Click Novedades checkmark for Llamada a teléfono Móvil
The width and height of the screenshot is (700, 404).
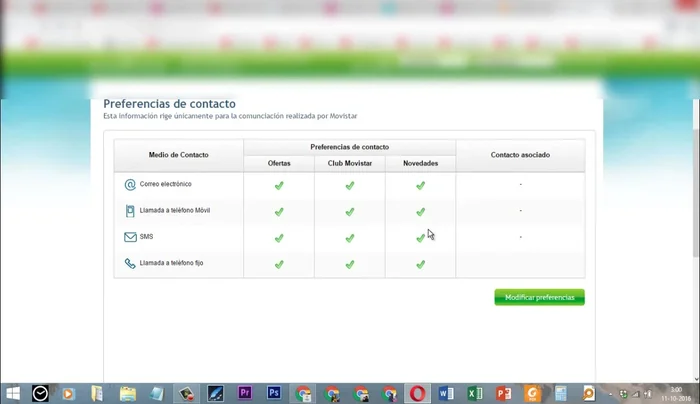421,212
